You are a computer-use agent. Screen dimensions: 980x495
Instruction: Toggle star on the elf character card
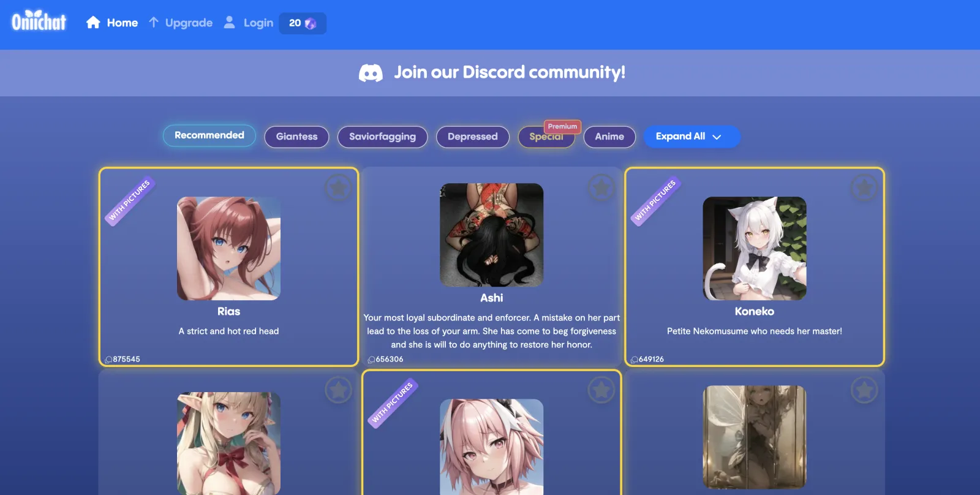[338, 390]
